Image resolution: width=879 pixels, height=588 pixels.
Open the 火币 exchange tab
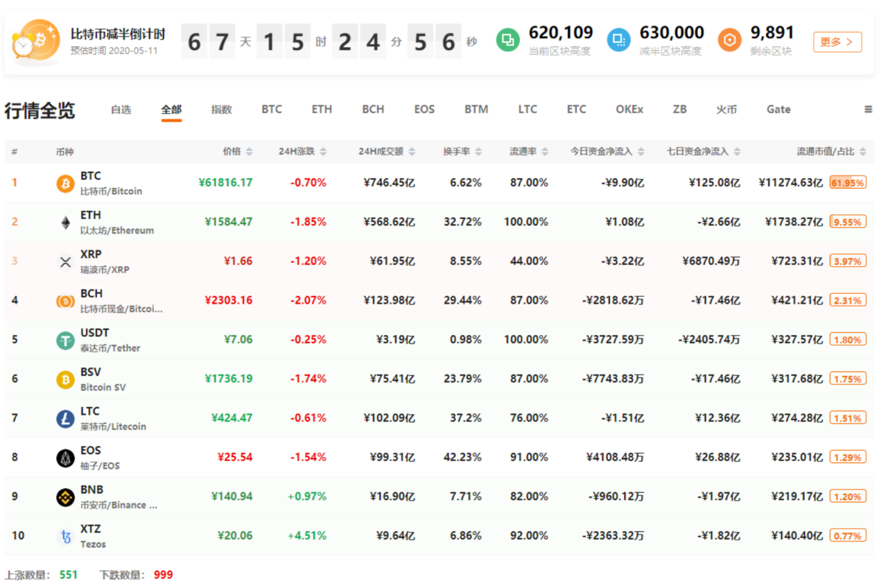[726, 110]
